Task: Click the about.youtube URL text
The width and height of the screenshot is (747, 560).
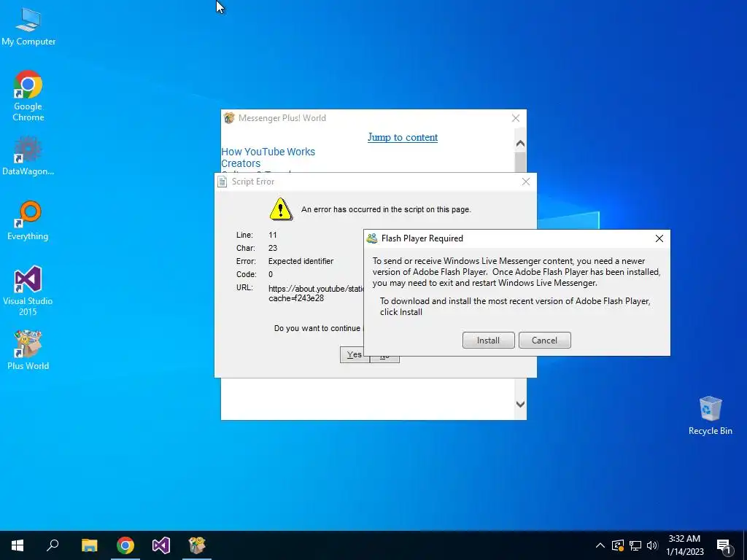Action: (317, 293)
